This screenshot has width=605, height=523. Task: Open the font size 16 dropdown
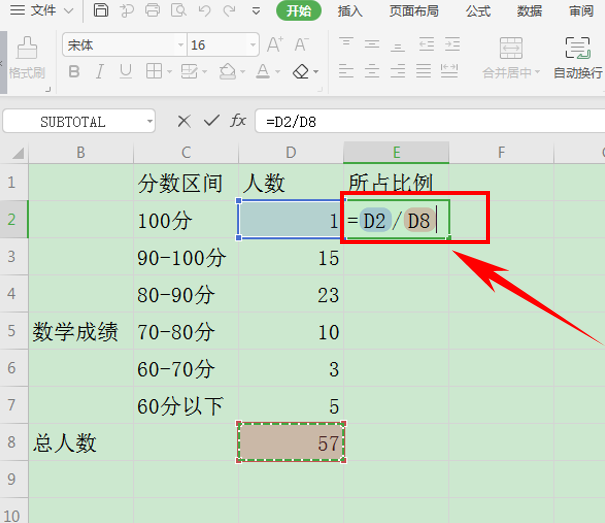(253, 45)
